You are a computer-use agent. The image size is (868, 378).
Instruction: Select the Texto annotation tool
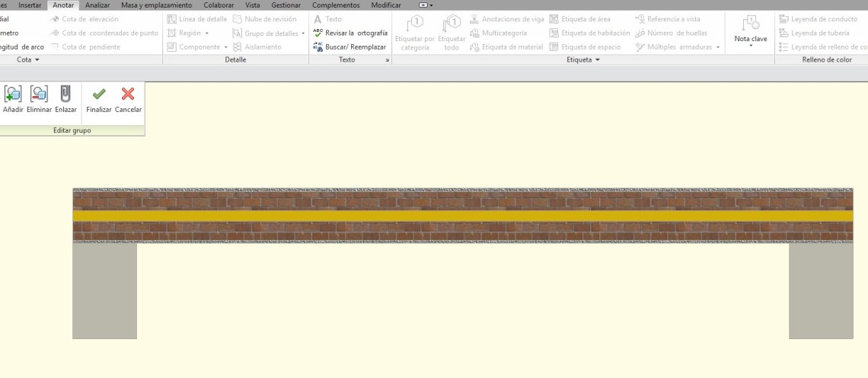coord(328,19)
